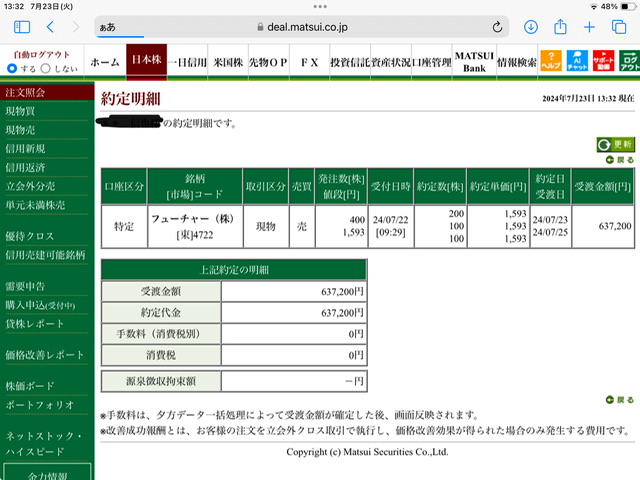Open the 口座管理 tab
This screenshot has height=480, width=640.
(x=432, y=62)
